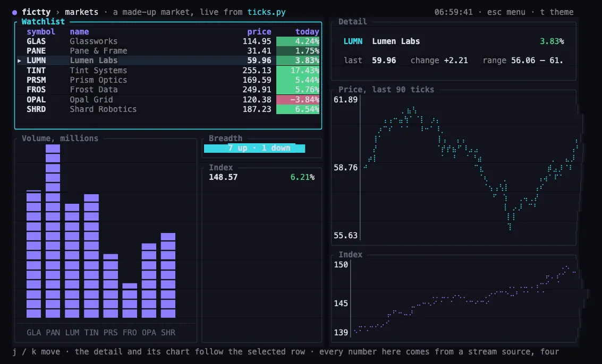
Task: Click the 17.43% change cell for TINT
Action: click(x=298, y=70)
